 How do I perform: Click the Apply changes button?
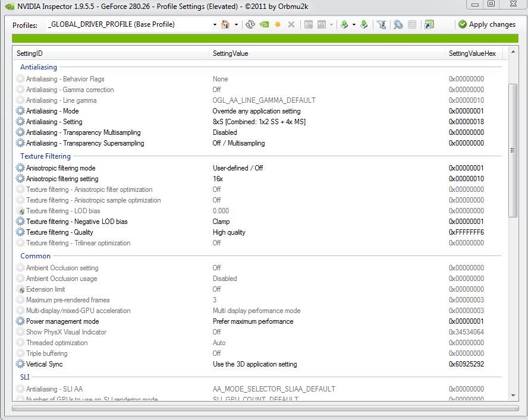[x=487, y=24]
